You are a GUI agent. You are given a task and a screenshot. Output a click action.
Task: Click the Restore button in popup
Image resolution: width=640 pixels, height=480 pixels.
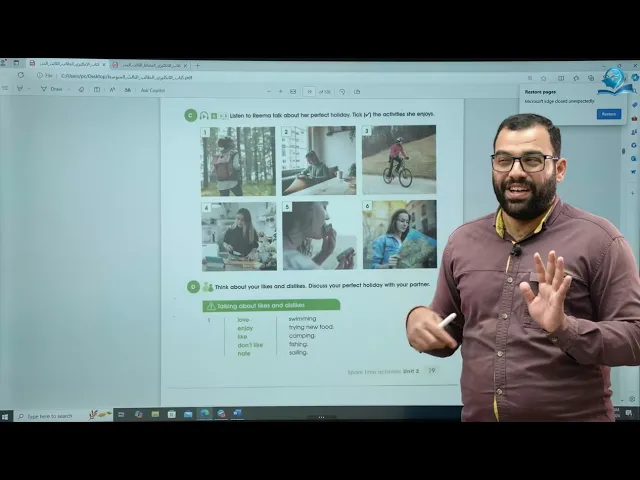pos(609,114)
